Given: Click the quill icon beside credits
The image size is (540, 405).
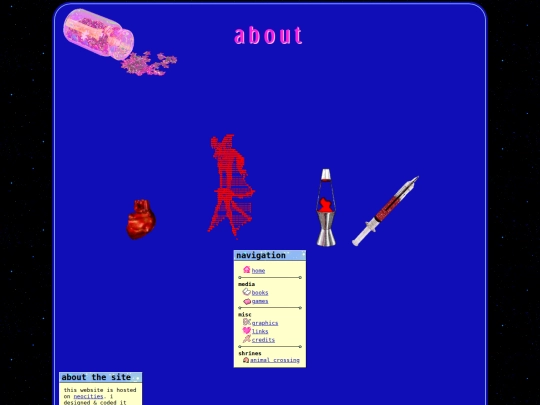Looking at the screenshot, I should 247,339.
